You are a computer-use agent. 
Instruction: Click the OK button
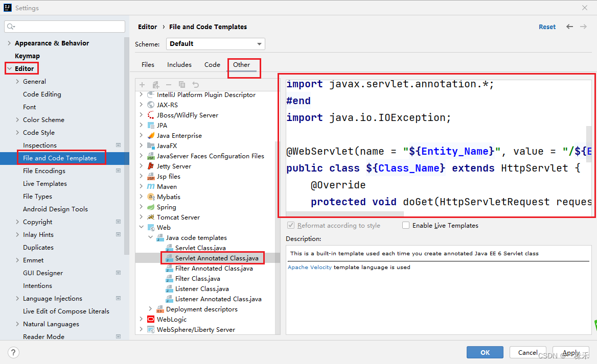pos(485,352)
